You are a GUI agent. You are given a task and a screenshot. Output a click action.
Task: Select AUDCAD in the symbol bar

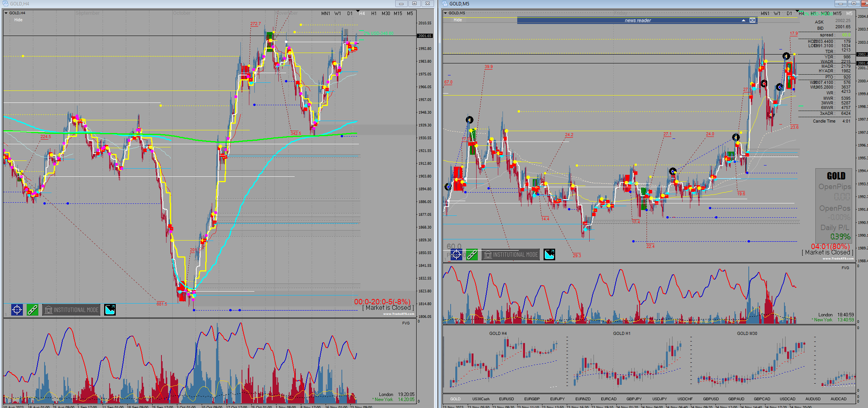839,399
